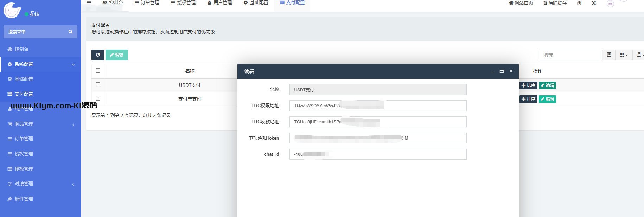Enter fullscreen with the expand arrows icon
The width and height of the screenshot is (644, 217).
coord(594,3)
